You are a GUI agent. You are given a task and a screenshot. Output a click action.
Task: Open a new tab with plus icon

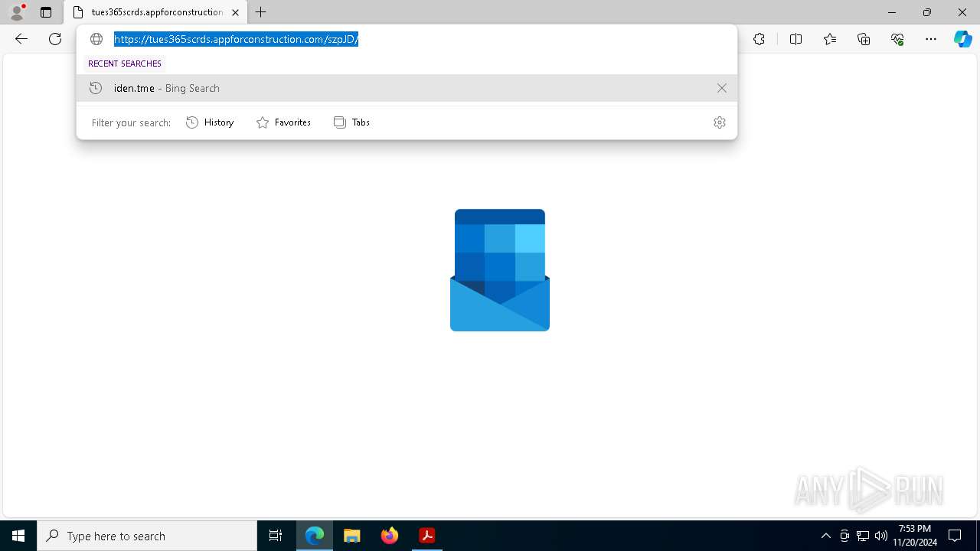261,12
